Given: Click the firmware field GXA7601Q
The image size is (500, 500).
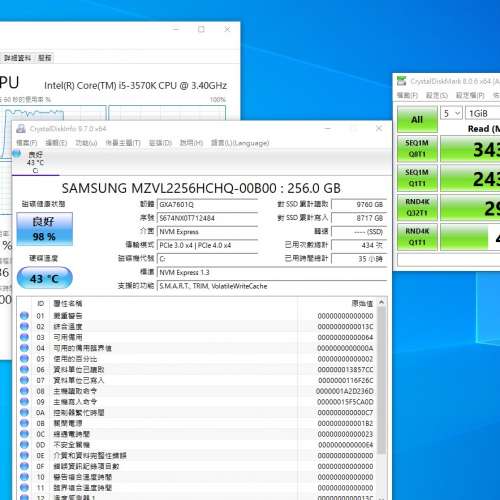Looking at the screenshot, I should 207,204.
